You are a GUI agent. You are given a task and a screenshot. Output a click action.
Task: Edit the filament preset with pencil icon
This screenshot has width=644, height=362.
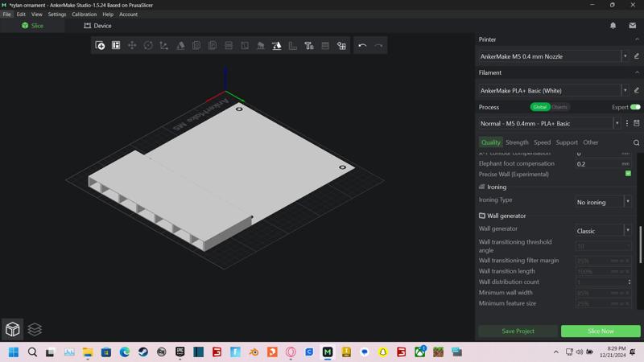pos(636,90)
